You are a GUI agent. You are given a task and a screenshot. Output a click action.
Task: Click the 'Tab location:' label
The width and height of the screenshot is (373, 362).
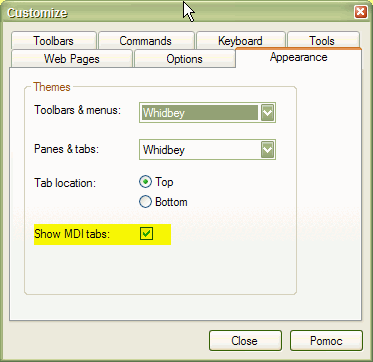point(65,183)
